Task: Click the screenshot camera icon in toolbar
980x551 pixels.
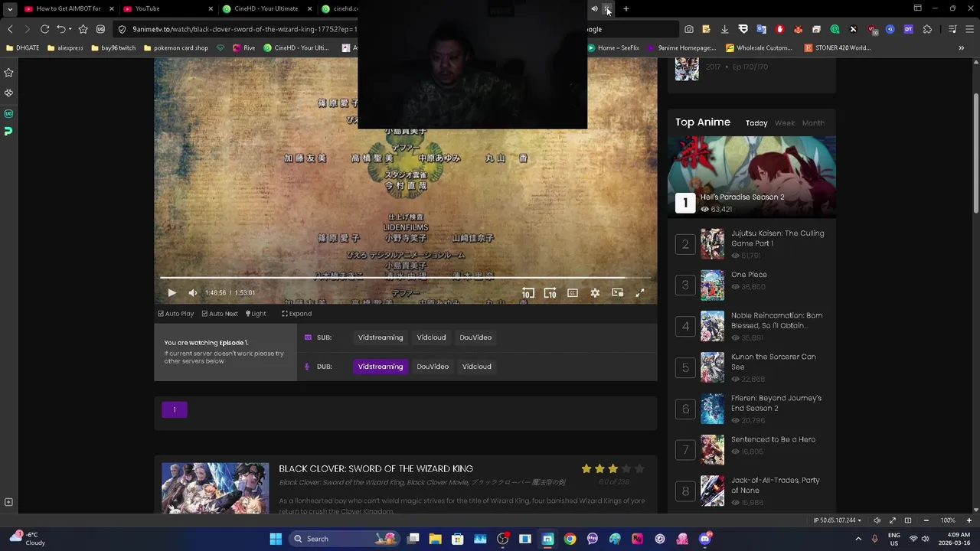Action: (689, 29)
